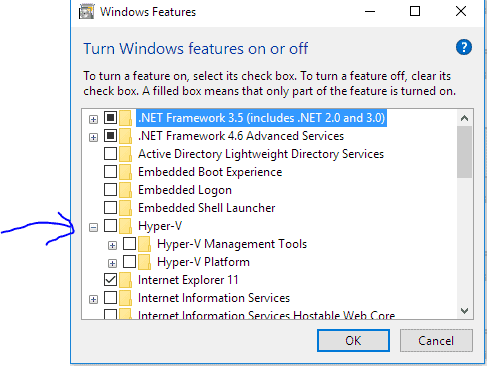Click the folder icon next to Internet Explorer 11
Image resolution: width=487 pixels, height=366 pixels.
(126, 280)
